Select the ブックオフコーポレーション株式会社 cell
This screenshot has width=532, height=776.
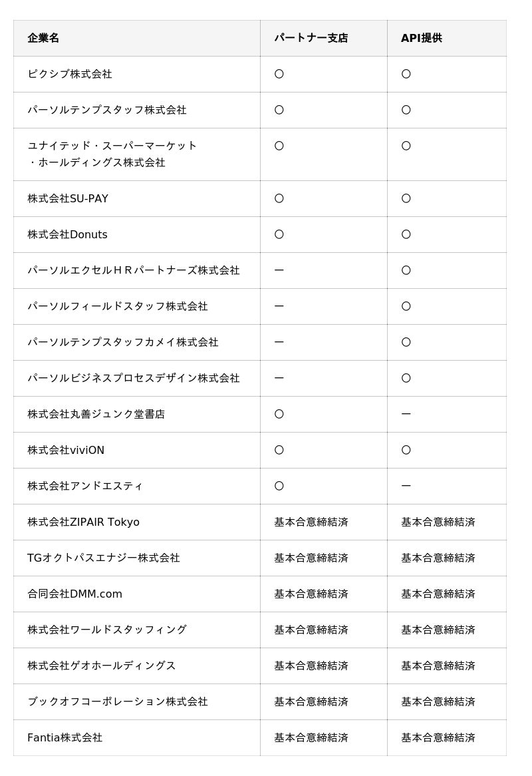pos(118,701)
